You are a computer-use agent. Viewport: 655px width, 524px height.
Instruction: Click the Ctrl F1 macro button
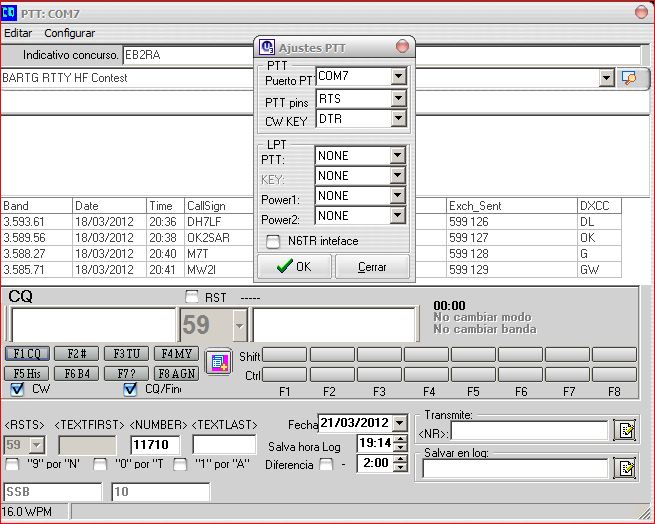284,375
